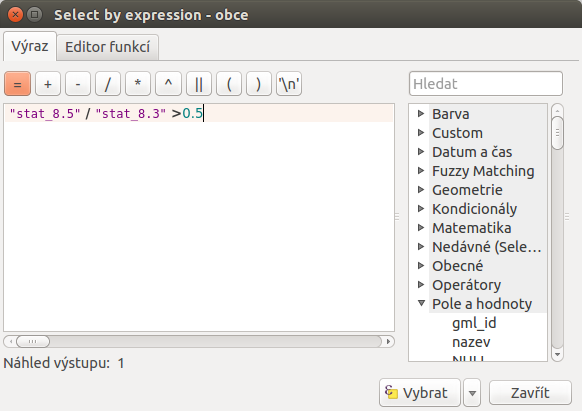The width and height of the screenshot is (582, 411).
Task: Expand the Matematika function group
Action: (421, 228)
